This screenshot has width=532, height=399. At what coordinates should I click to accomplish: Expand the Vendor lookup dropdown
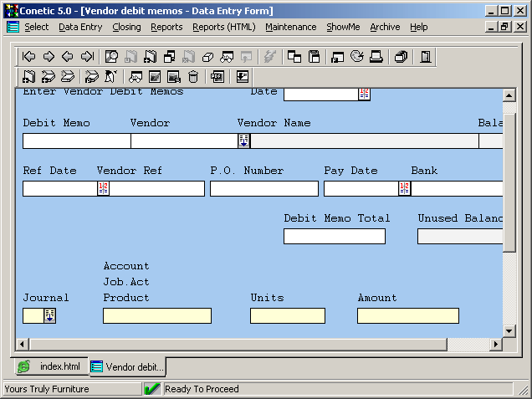point(243,141)
